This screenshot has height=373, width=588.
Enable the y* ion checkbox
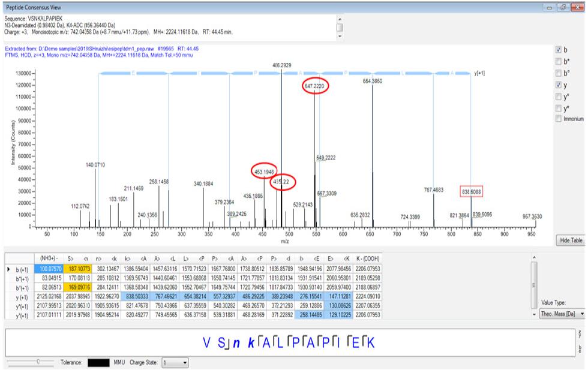coord(559,108)
